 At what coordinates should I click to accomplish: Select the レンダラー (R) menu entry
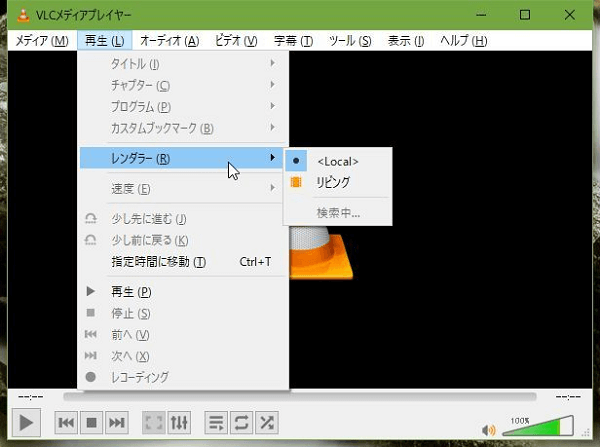point(183,158)
